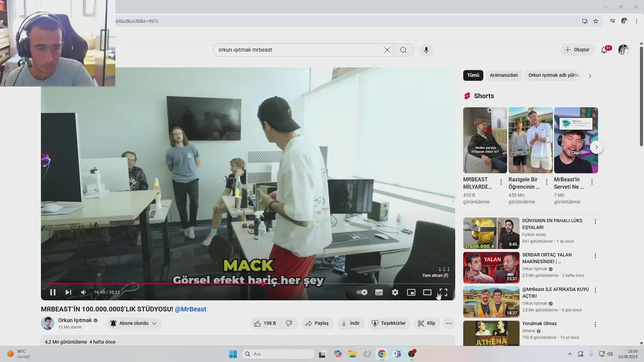Click the Paylaş share button
The image size is (644, 362).
(317, 323)
